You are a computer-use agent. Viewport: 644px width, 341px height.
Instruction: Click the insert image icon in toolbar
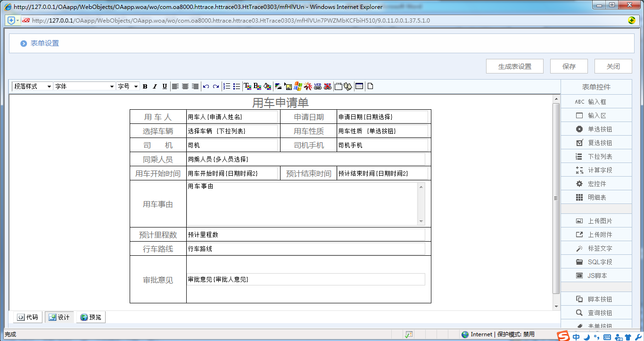(x=288, y=86)
